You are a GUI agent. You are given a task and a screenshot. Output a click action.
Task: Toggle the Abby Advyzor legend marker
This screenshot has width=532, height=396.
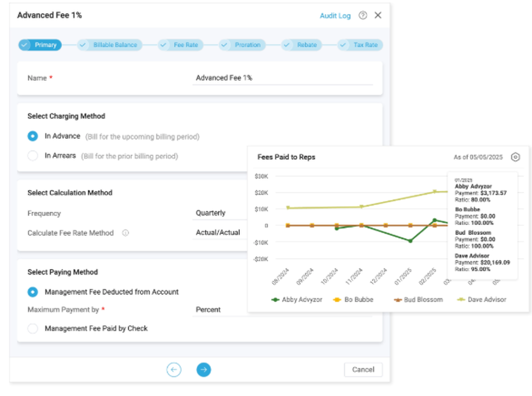pos(276,300)
